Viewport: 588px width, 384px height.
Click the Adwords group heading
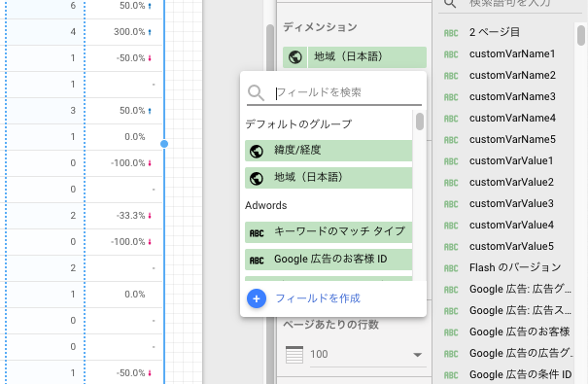(x=266, y=205)
